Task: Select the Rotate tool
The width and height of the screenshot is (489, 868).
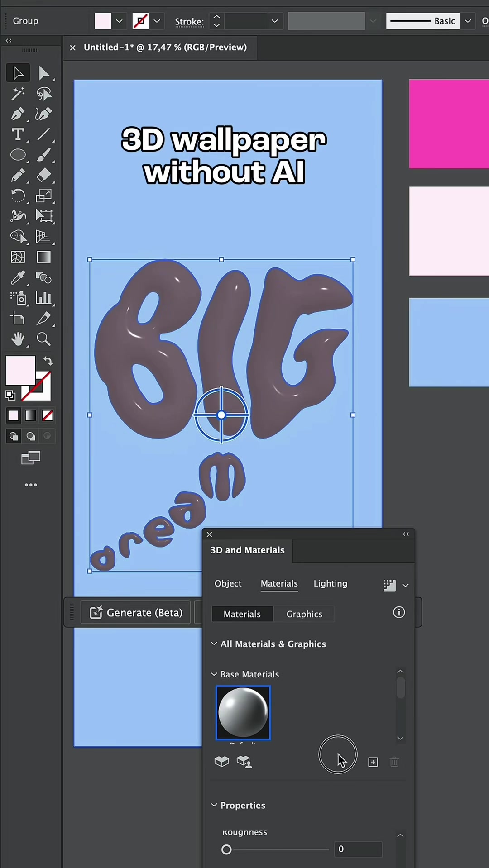Action: tap(18, 196)
